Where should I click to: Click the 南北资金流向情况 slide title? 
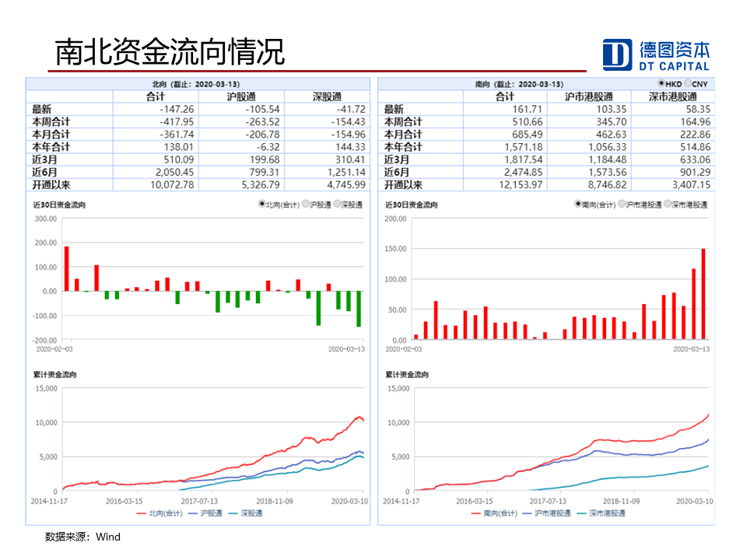pyautogui.click(x=170, y=52)
